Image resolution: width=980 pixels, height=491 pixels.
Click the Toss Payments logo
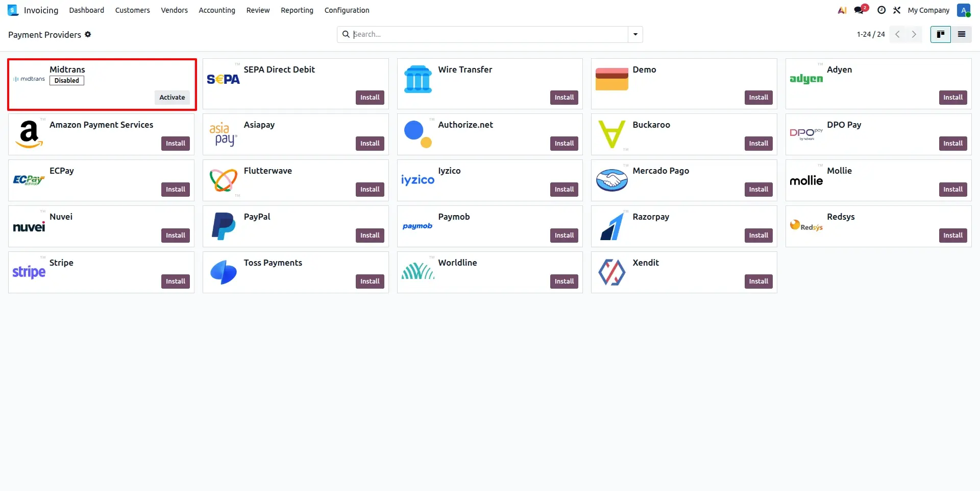pyautogui.click(x=223, y=272)
